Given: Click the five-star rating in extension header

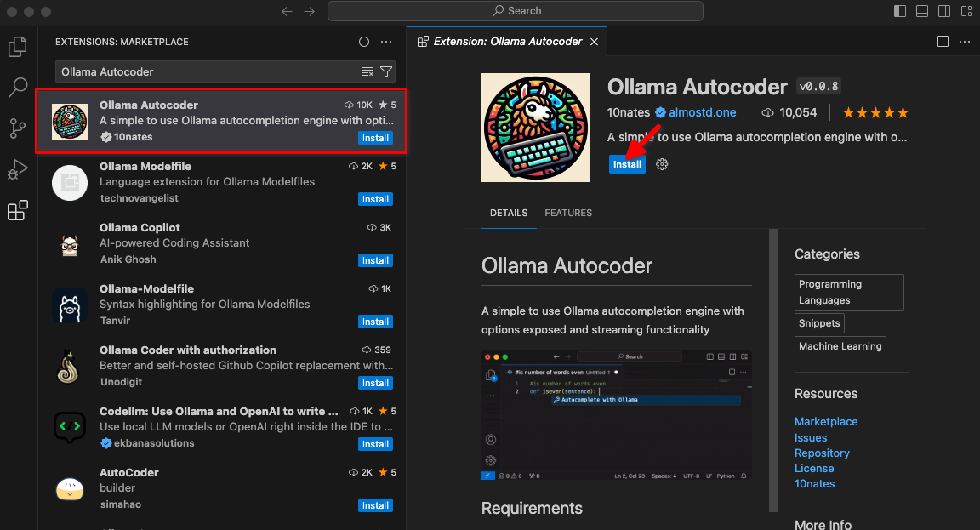Looking at the screenshot, I should (875, 112).
